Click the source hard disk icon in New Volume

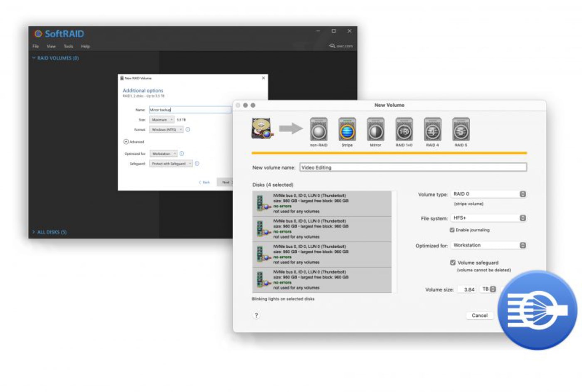tap(262, 128)
